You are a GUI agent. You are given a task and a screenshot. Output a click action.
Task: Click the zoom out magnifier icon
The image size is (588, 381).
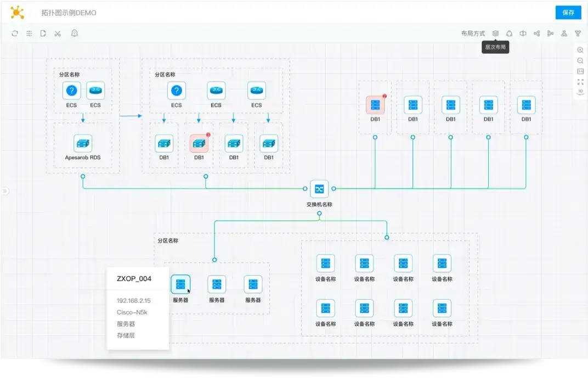pyautogui.click(x=580, y=61)
